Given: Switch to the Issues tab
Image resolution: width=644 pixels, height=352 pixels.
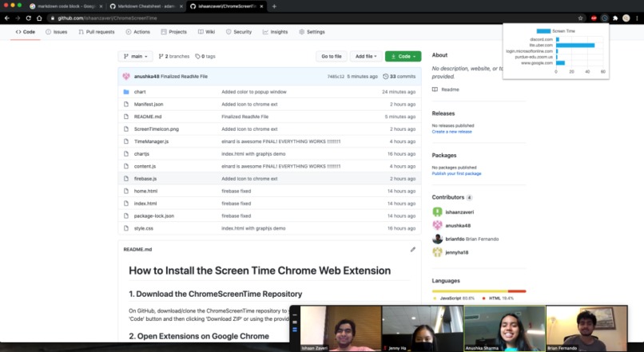Looking at the screenshot, I should (56, 32).
